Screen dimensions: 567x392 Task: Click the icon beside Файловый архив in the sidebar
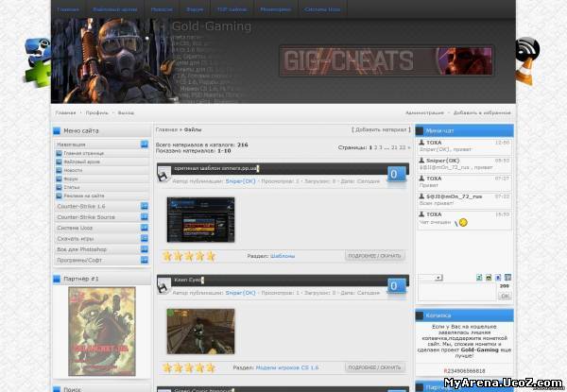(59, 162)
